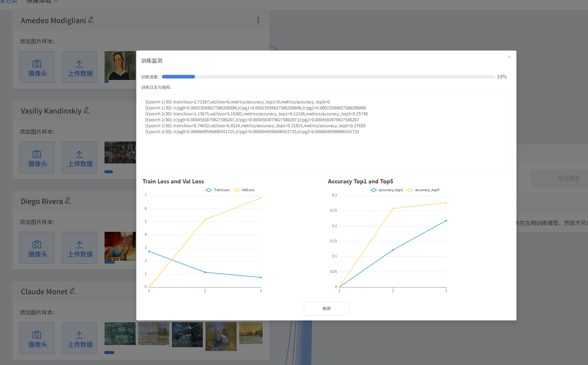Rename the Claude Monet class with the pencil icon
The width and height of the screenshot is (588, 365).
[x=73, y=291]
